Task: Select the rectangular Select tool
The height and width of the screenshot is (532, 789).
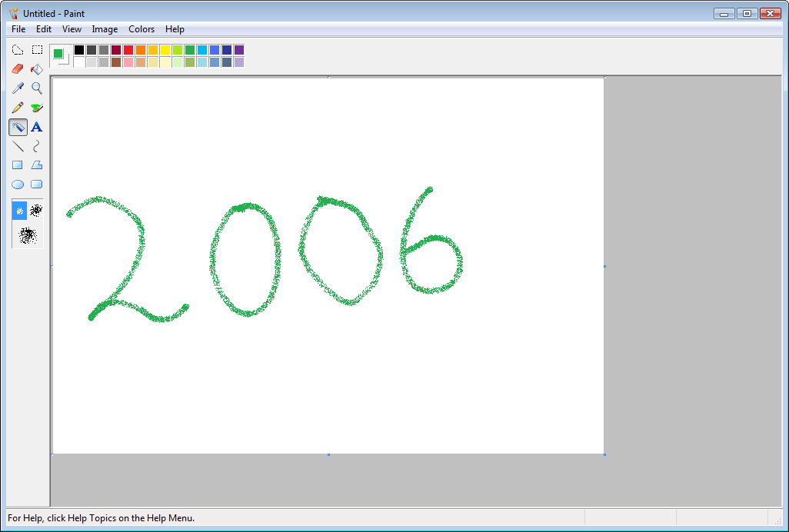Action: coord(36,49)
